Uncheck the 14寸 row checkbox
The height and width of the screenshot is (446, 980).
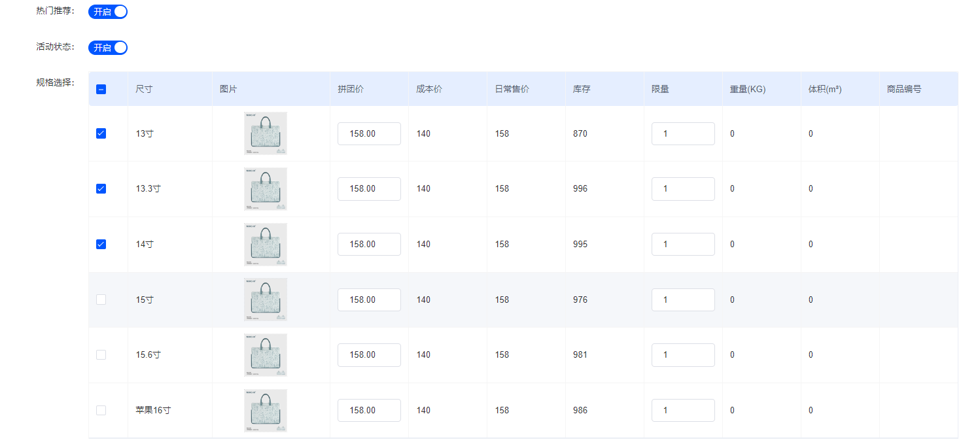(x=101, y=244)
